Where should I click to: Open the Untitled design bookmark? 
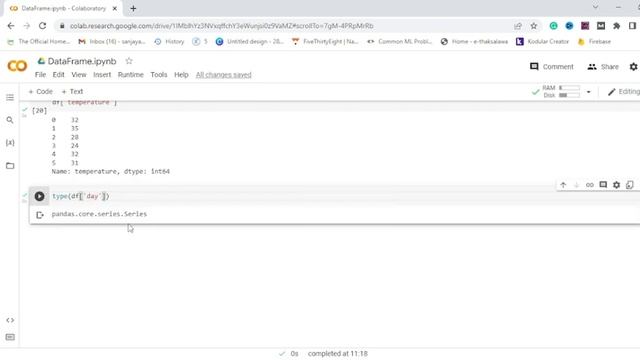point(249,42)
